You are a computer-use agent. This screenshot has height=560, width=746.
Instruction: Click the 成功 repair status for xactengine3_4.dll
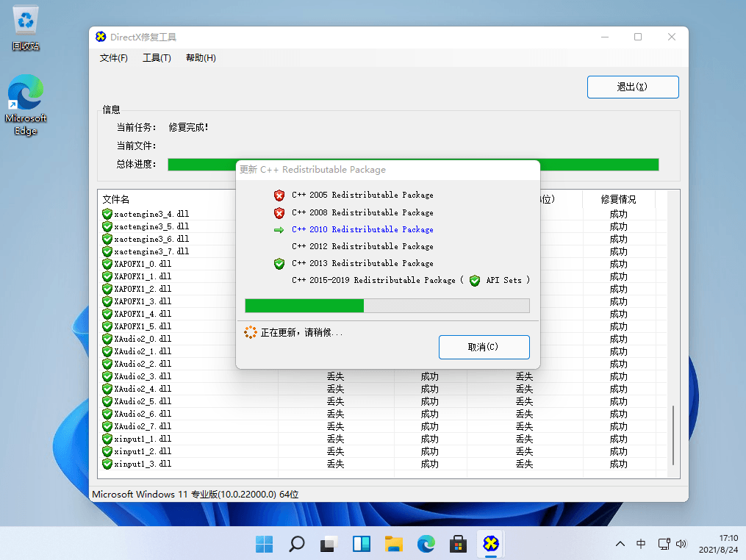(619, 214)
